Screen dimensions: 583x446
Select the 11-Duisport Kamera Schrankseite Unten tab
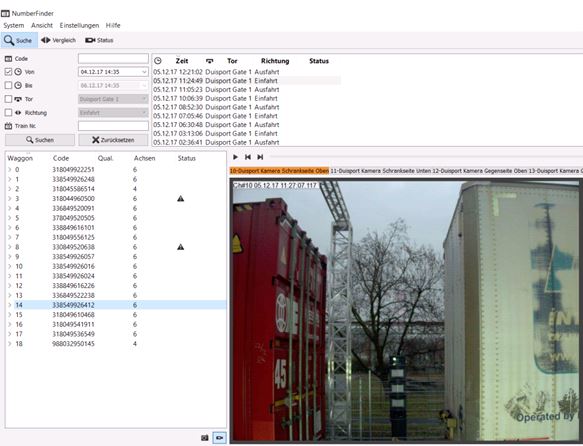pos(380,171)
